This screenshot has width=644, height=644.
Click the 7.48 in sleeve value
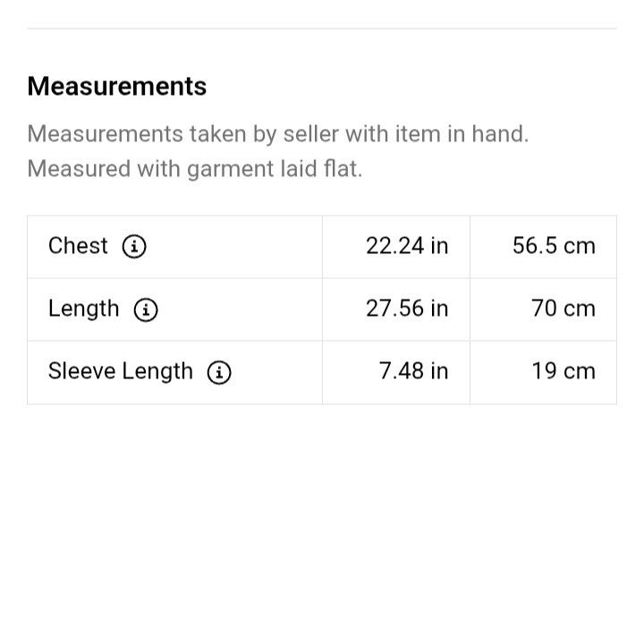coord(413,371)
